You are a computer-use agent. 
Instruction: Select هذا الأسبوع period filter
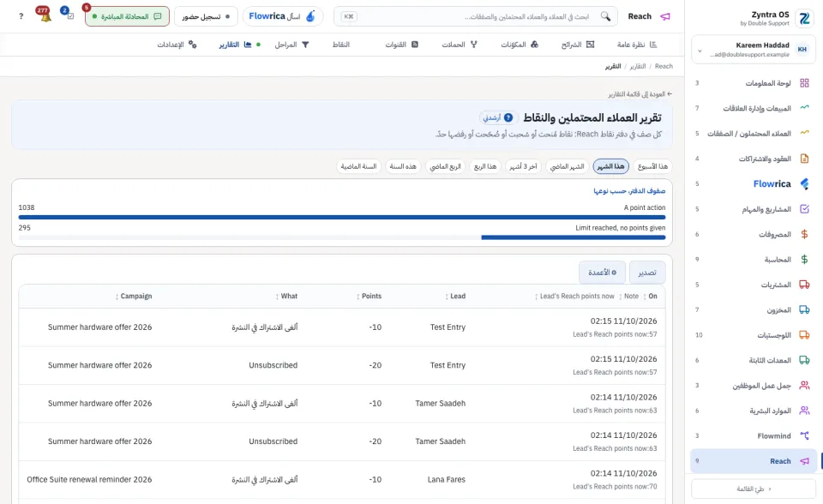[x=652, y=166]
